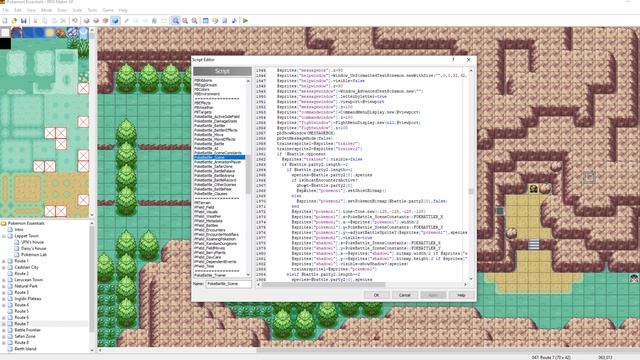Screen dimensions: 640x360
Task: Select Berth Island map in tree
Action: [x=25, y=349]
